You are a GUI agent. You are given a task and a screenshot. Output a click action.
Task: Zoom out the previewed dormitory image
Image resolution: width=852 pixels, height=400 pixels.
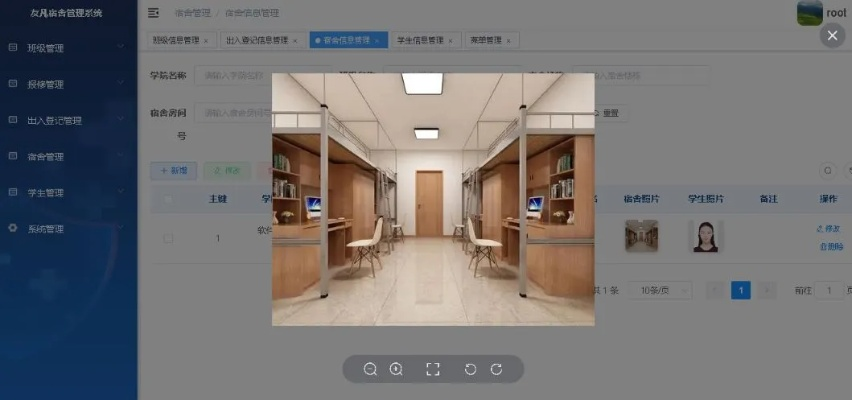click(x=370, y=369)
